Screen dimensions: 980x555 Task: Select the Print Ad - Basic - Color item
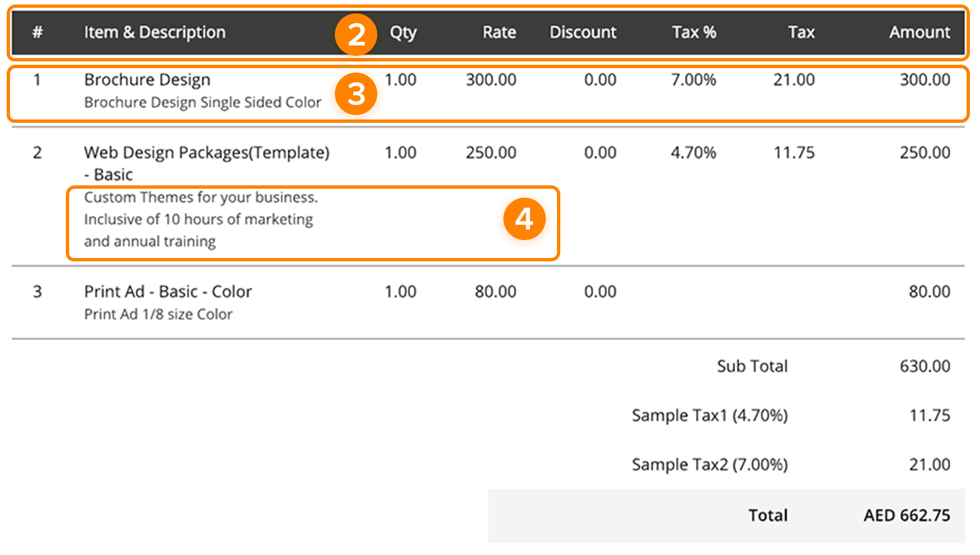[x=168, y=291]
